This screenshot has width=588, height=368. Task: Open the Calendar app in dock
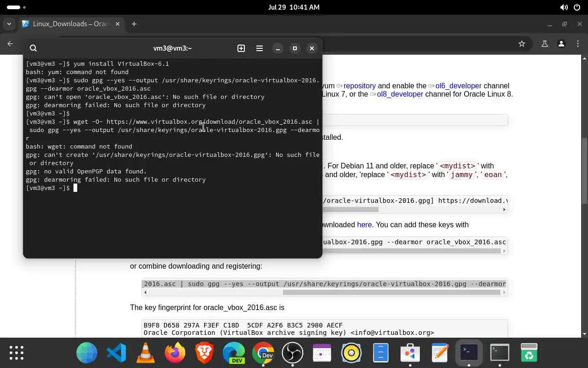[322, 353]
